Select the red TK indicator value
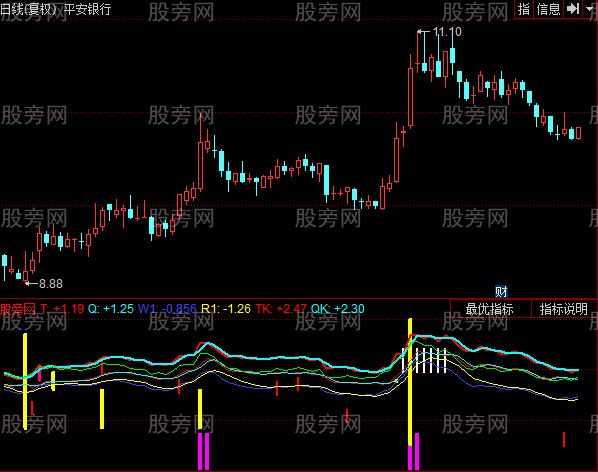Image resolution: width=598 pixels, height=472 pixels. (x=281, y=308)
